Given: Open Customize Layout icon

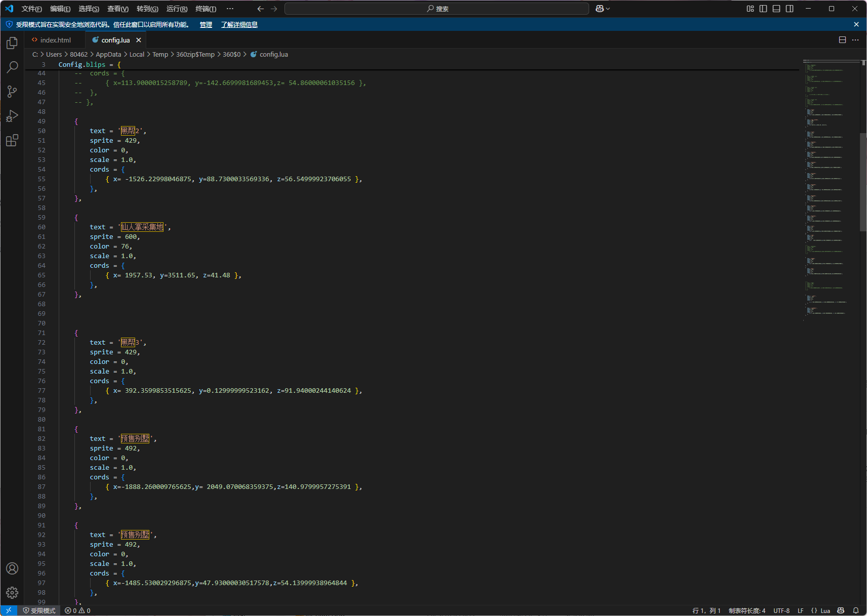Looking at the screenshot, I should (x=750, y=9).
